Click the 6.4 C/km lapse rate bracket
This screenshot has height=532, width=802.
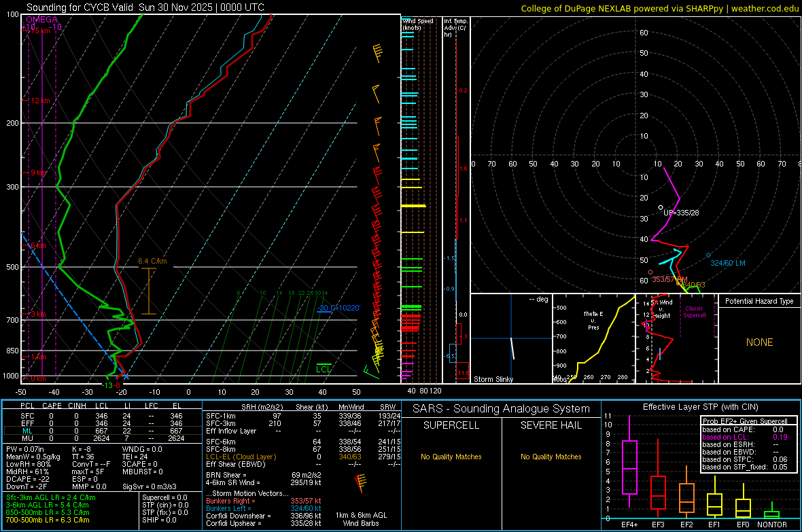tap(149, 291)
